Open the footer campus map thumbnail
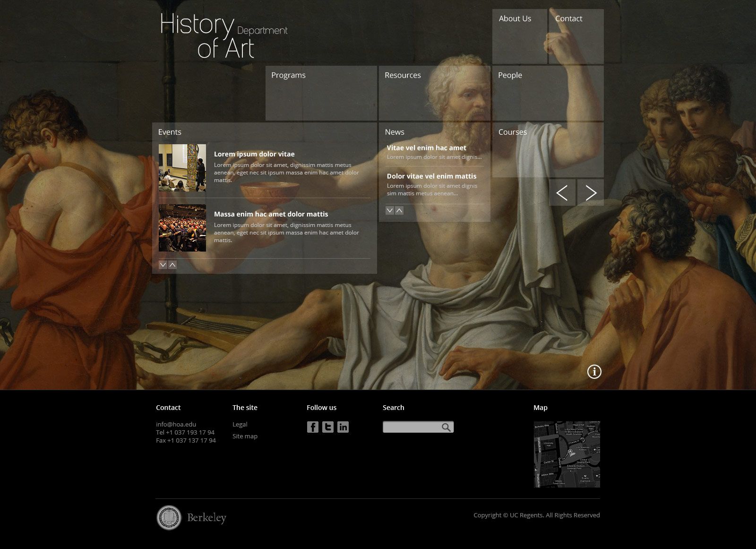 (567, 454)
